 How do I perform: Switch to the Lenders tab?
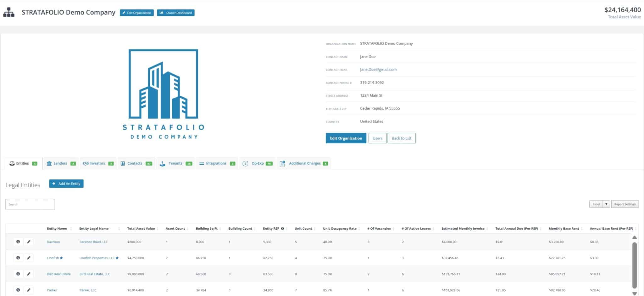pyautogui.click(x=61, y=163)
